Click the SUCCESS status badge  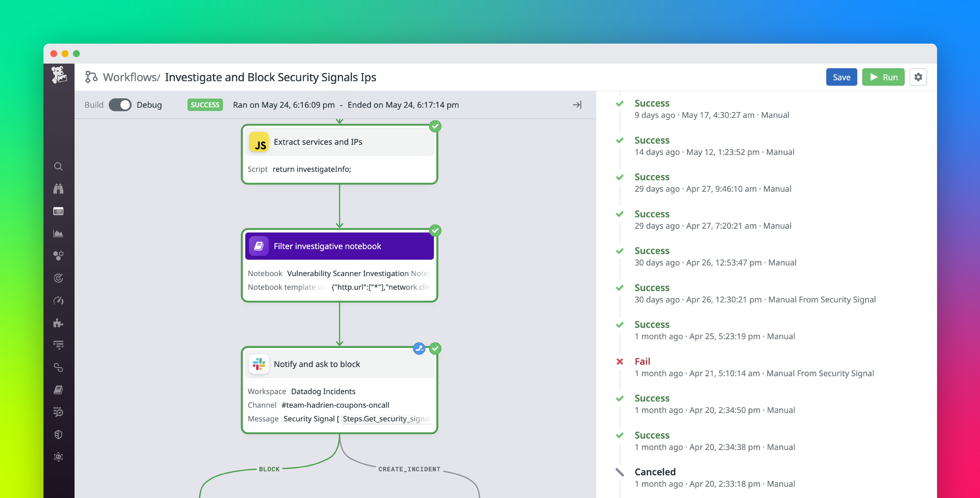(205, 105)
